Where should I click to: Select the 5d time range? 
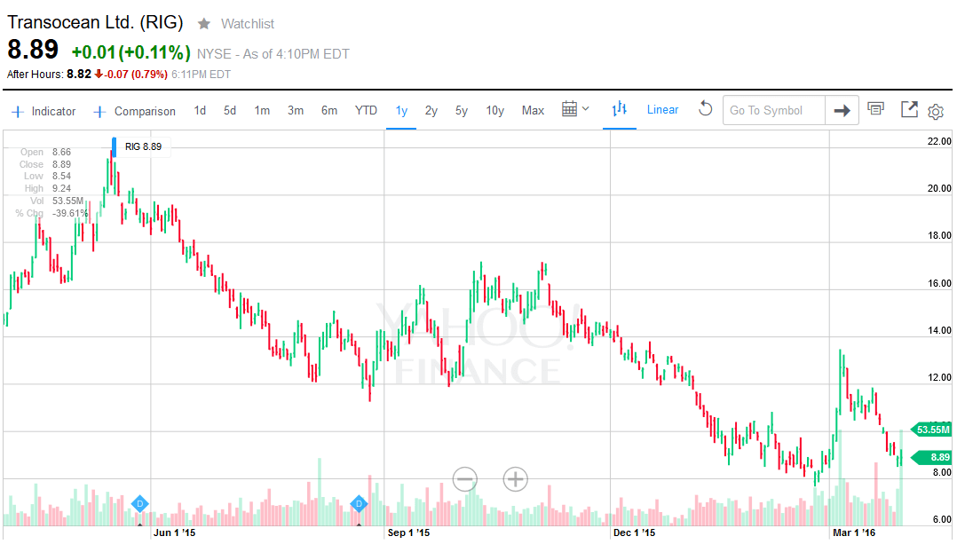coord(229,110)
